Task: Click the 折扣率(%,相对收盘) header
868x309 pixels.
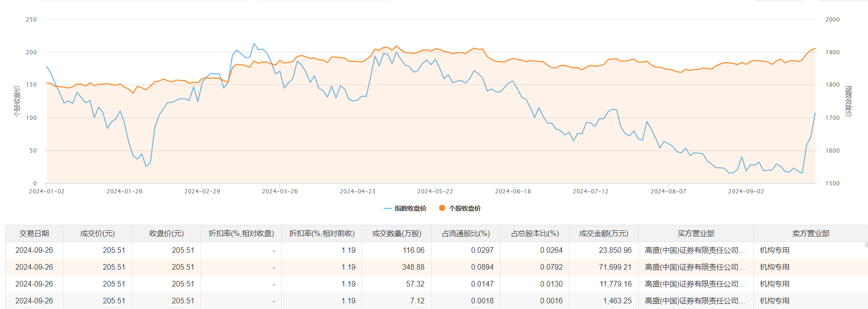Action: click(x=241, y=233)
